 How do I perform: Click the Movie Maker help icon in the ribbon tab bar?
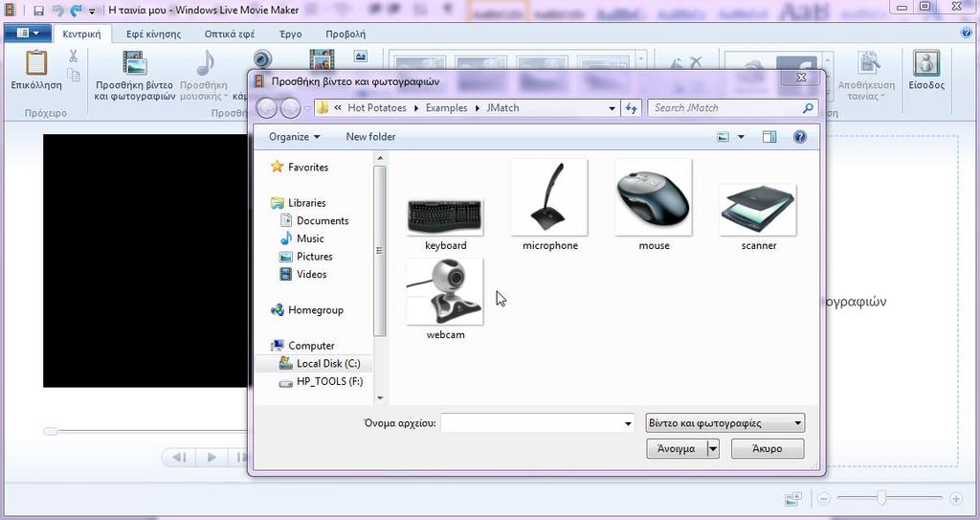966,34
